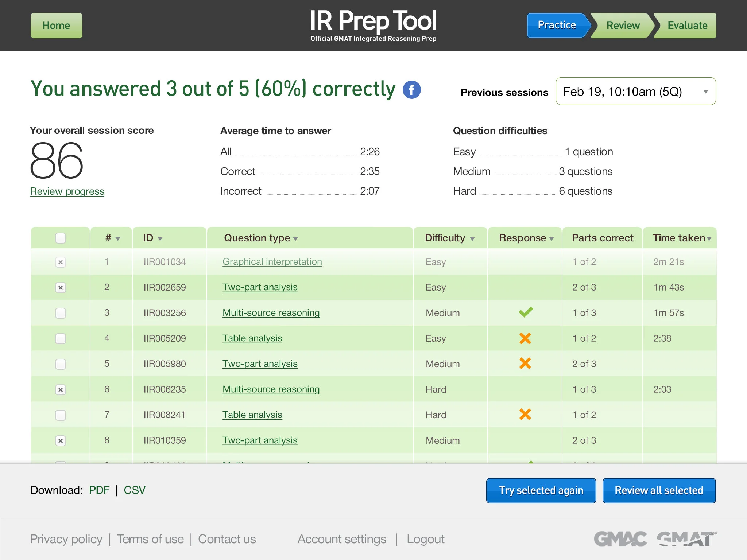
Task: Check the checkbox for question 3
Action: [x=61, y=313]
